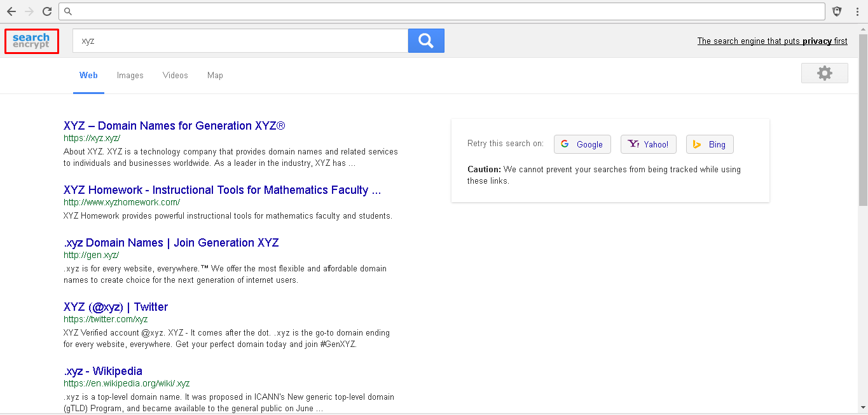868x415 pixels.
Task: Click the https://xyz.xyz/ URL text
Action: click(x=92, y=138)
